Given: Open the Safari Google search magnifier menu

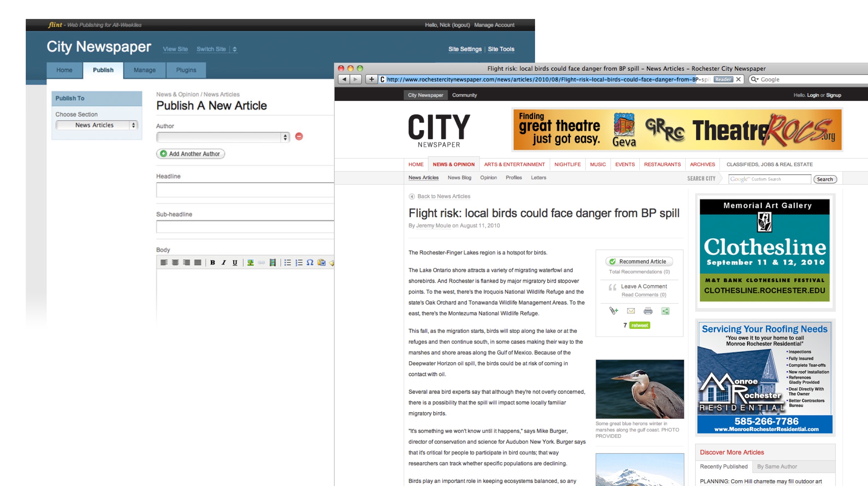Looking at the screenshot, I should 754,79.
